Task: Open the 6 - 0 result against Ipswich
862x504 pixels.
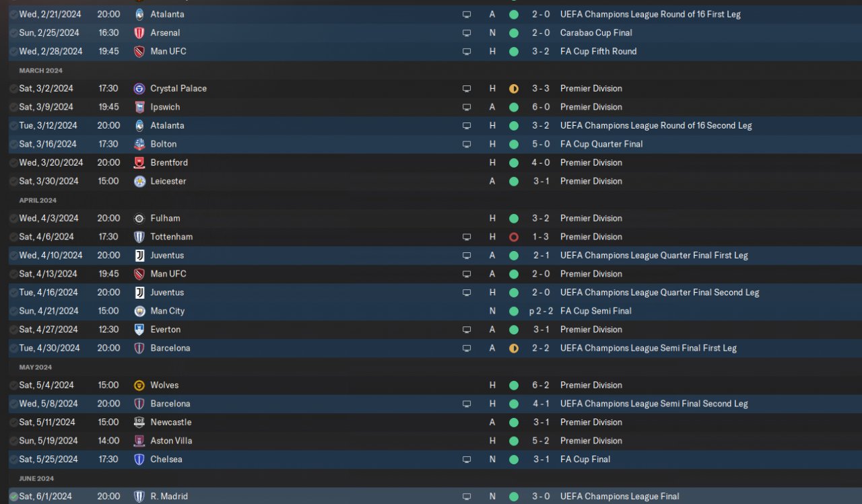Action: [x=541, y=107]
